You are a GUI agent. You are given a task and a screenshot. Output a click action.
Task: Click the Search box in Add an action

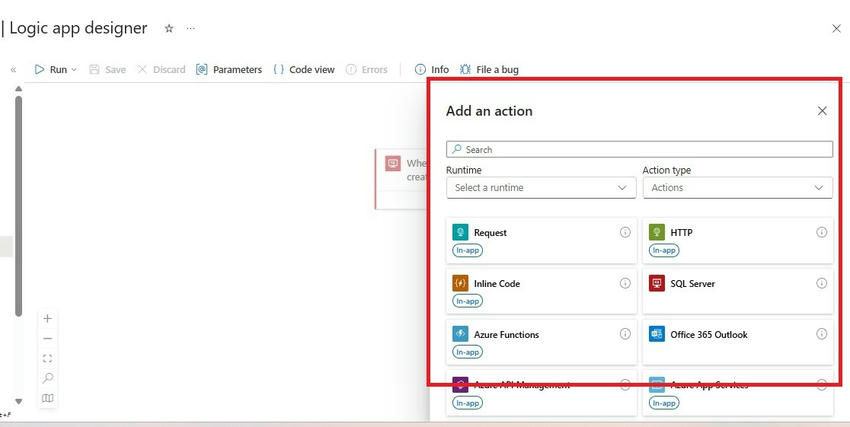pos(639,149)
